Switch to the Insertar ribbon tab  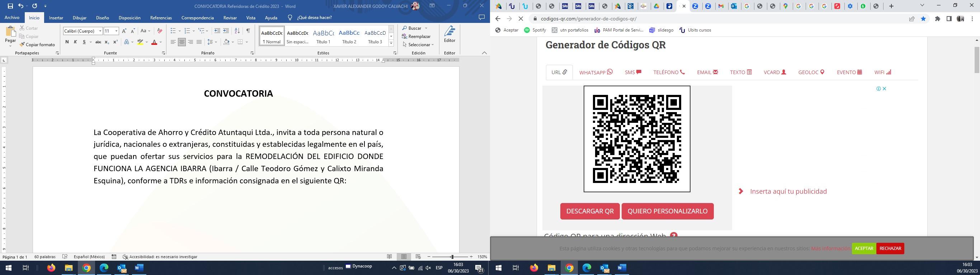56,18
